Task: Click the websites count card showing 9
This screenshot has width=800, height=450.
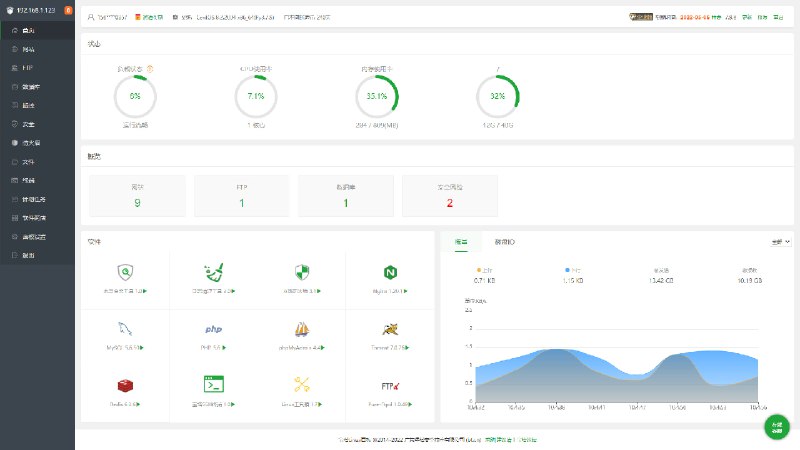Action: click(137, 196)
